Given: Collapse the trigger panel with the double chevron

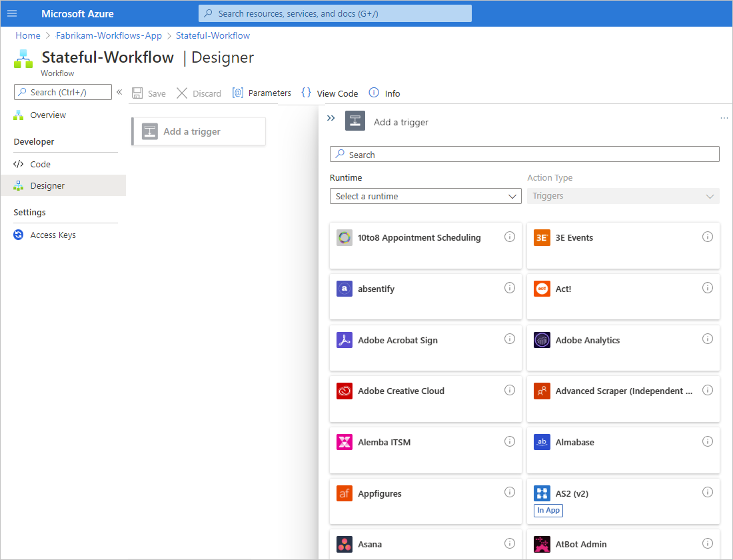Looking at the screenshot, I should pos(331,118).
